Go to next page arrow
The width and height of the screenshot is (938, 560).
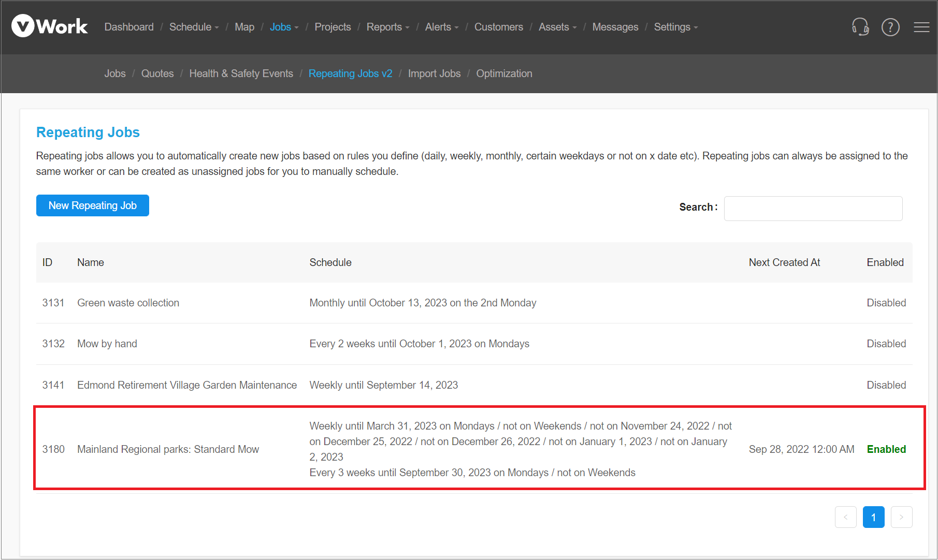click(901, 517)
